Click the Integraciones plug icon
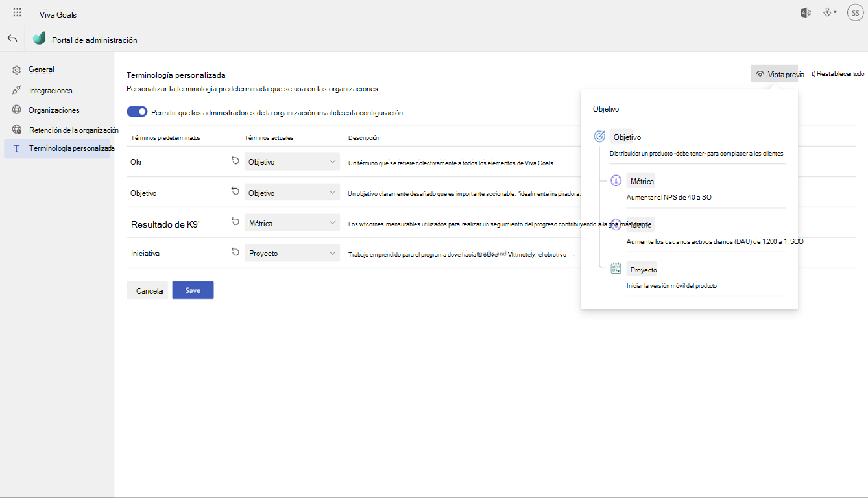The height and width of the screenshot is (498, 868). (17, 91)
